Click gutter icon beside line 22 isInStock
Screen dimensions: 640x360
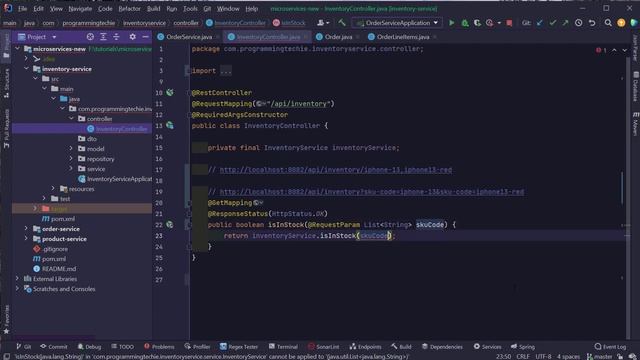pyautogui.click(x=170, y=224)
